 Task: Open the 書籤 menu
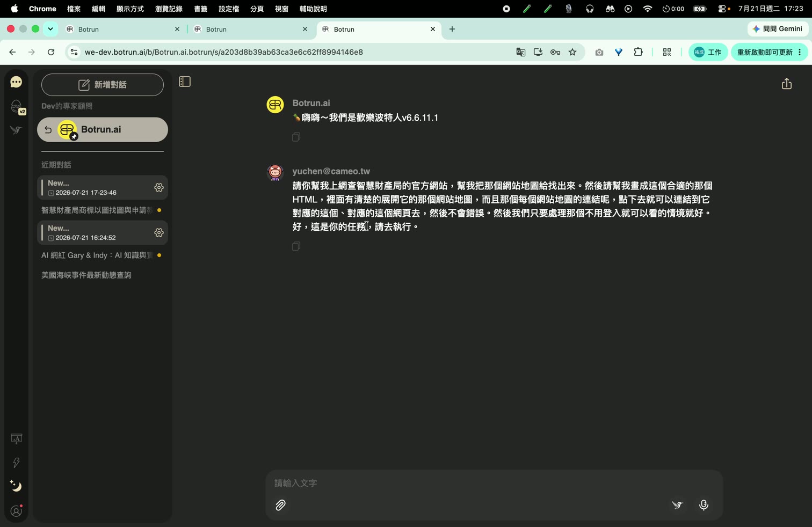201,9
